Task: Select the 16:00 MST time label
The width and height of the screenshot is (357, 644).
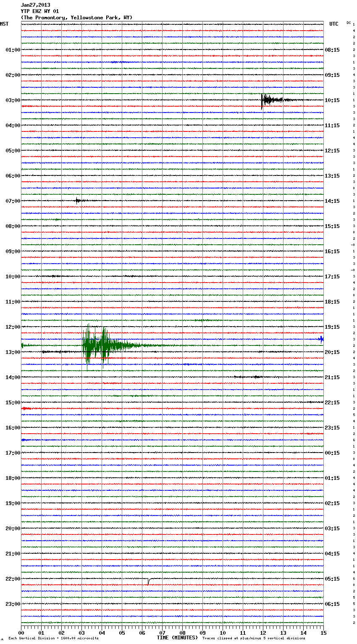Action: pos(13,428)
